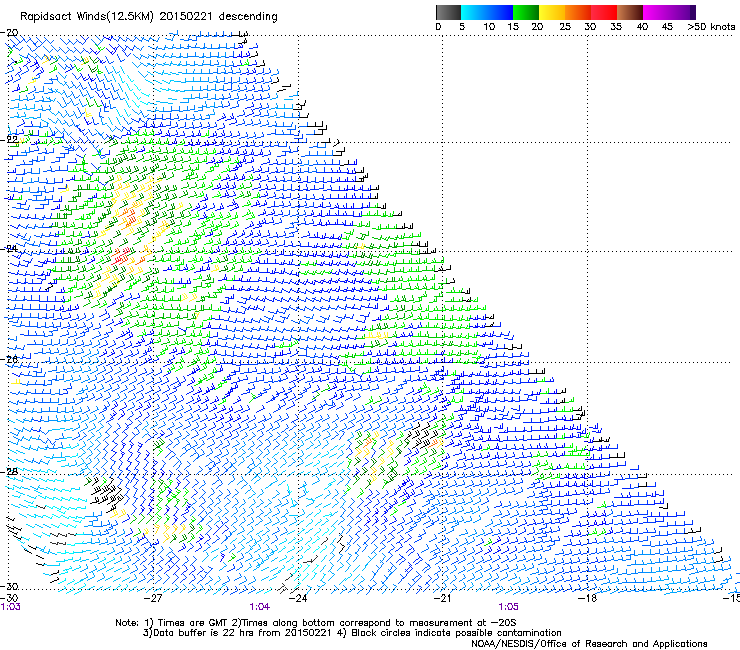Pick the cyan-blue 5–15 knots legend segment
This screenshot has height=650, width=740.
coord(487,12)
